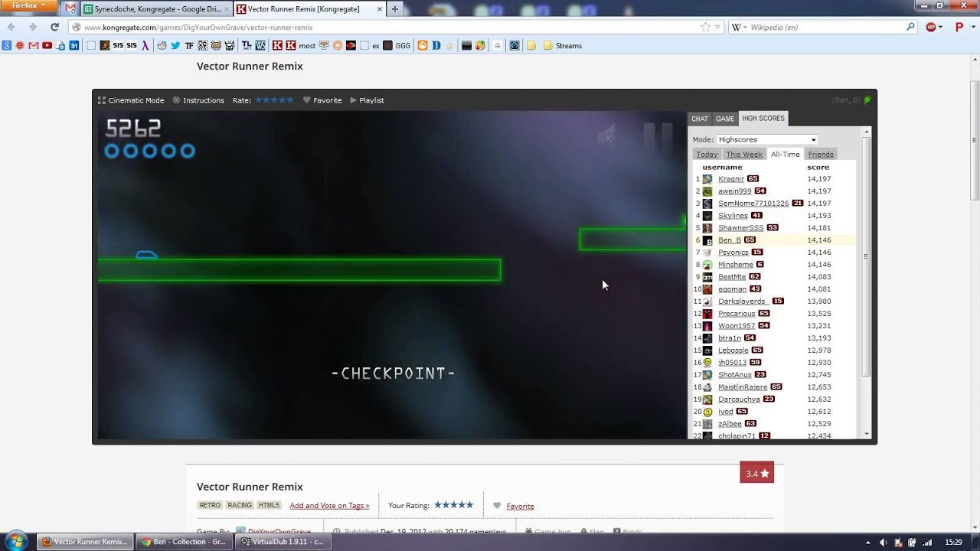Show All-Time high scores

(786, 155)
